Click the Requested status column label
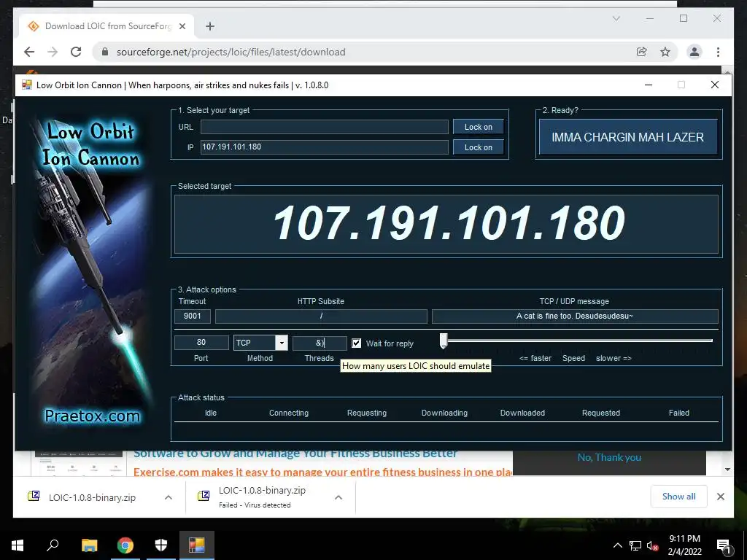Image resolution: width=747 pixels, height=560 pixels. tap(601, 413)
